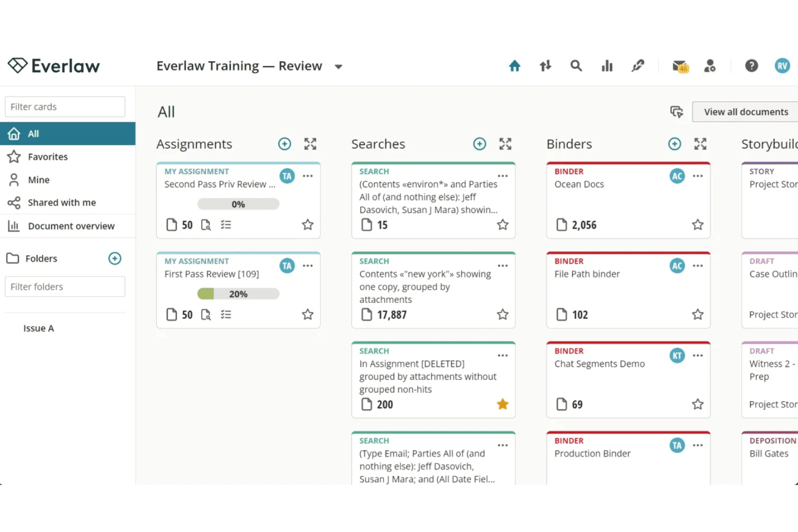Favorite the Ocean Docs binder
This screenshot has width=798, height=532.
(x=698, y=225)
